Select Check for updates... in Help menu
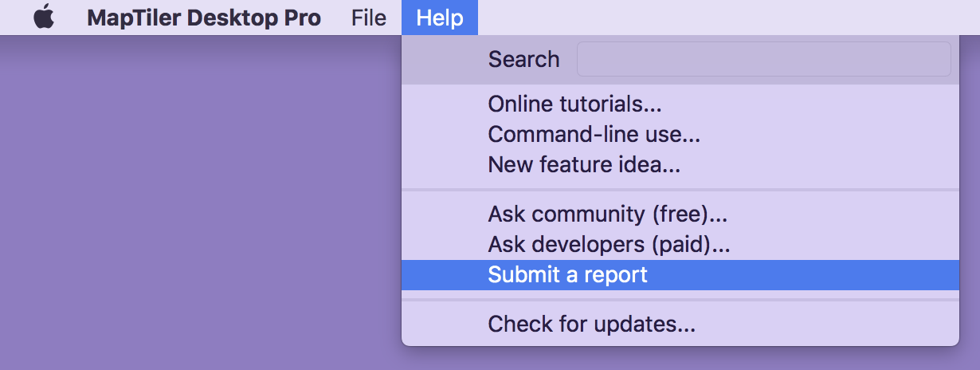 pyautogui.click(x=591, y=325)
